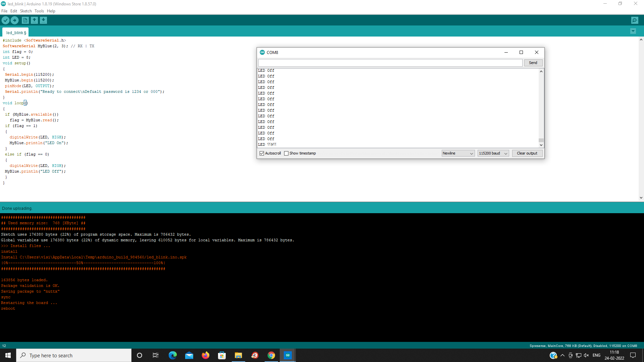Image resolution: width=644 pixels, height=362 pixels.
Task: Open the File menu
Action: pos(4,11)
